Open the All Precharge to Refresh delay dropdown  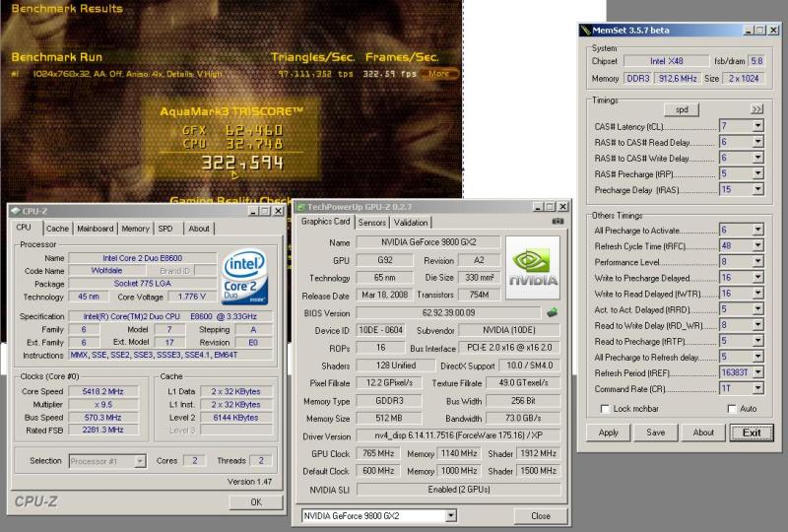757,357
